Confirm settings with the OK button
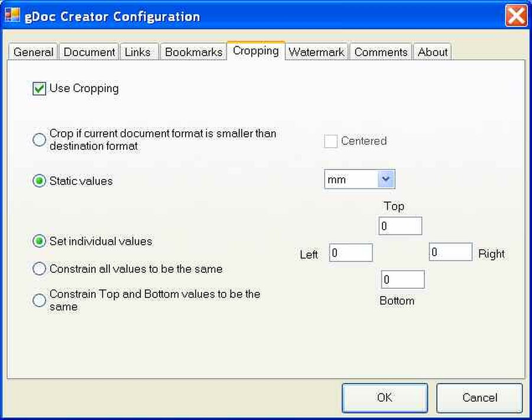 (x=385, y=398)
